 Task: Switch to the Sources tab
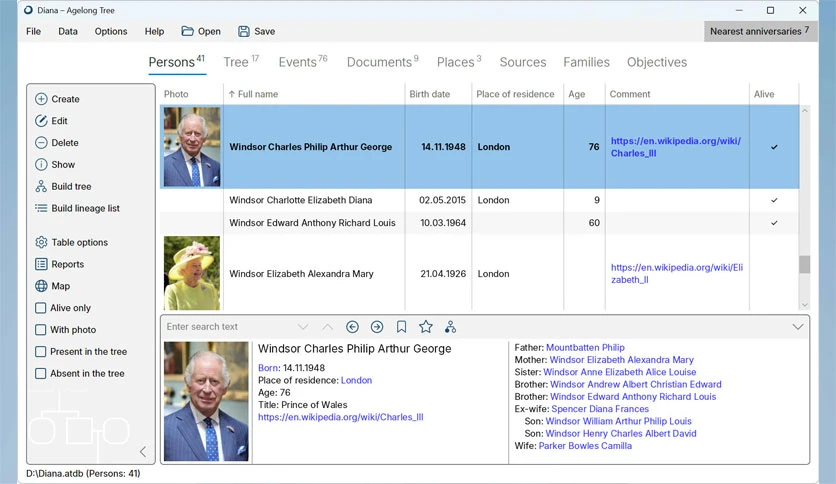[x=522, y=62]
